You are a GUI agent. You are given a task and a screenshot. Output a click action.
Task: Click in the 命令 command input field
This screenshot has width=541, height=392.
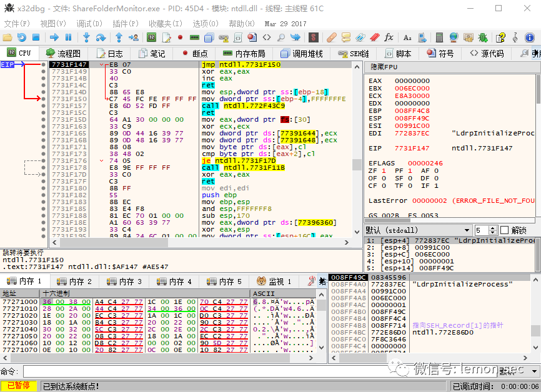click(260, 371)
